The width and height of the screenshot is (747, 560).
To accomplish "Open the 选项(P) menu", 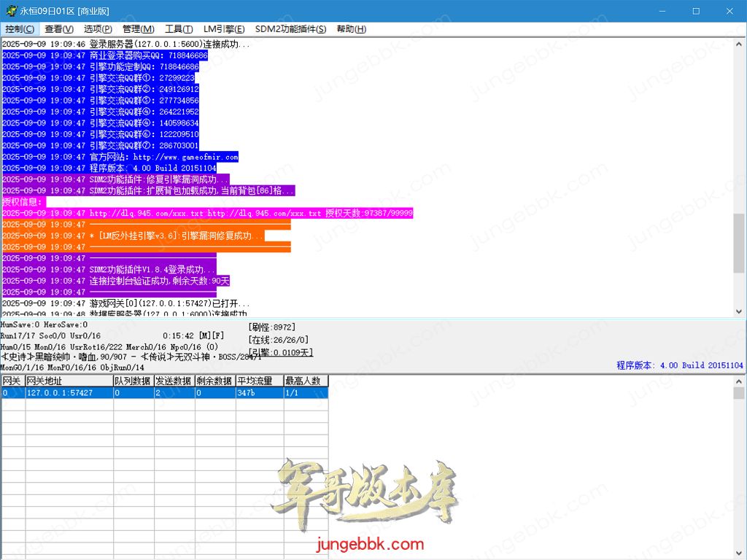I will pyautogui.click(x=98, y=29).
